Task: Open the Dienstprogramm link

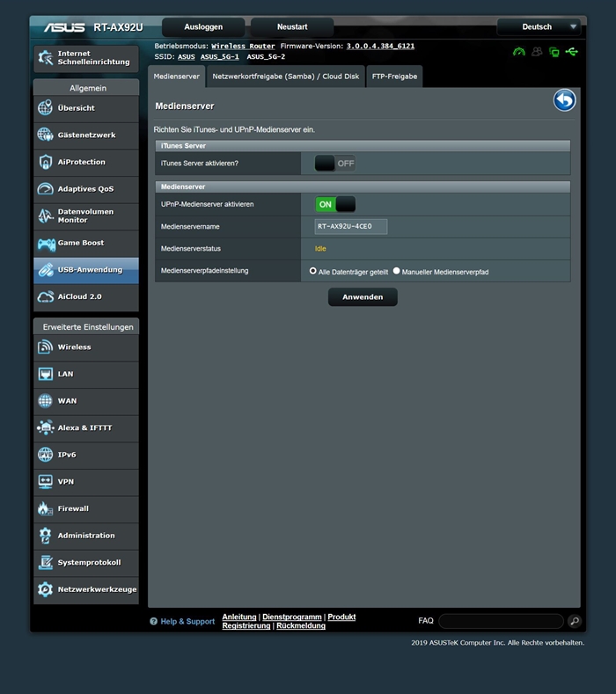Action: (292, 617)
